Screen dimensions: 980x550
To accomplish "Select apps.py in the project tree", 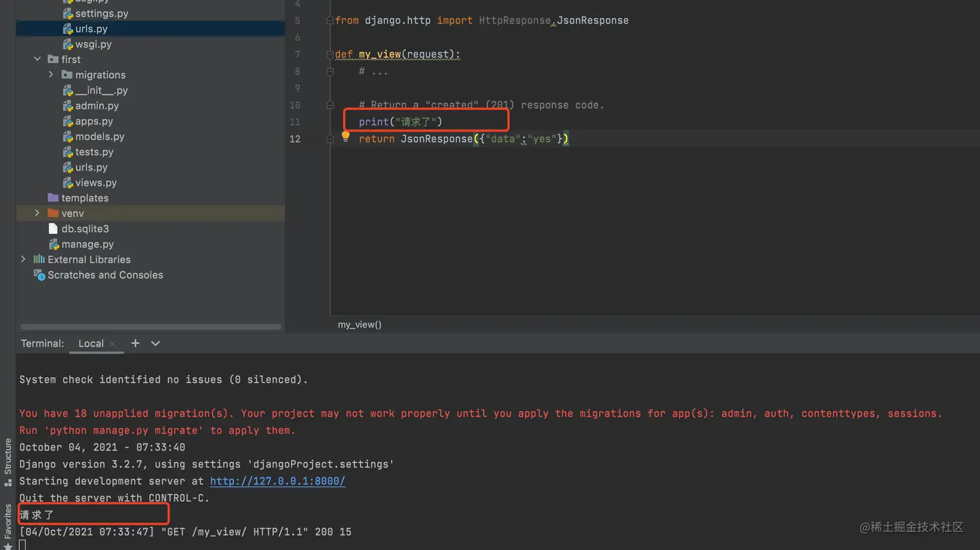I will tap(94, 121).
